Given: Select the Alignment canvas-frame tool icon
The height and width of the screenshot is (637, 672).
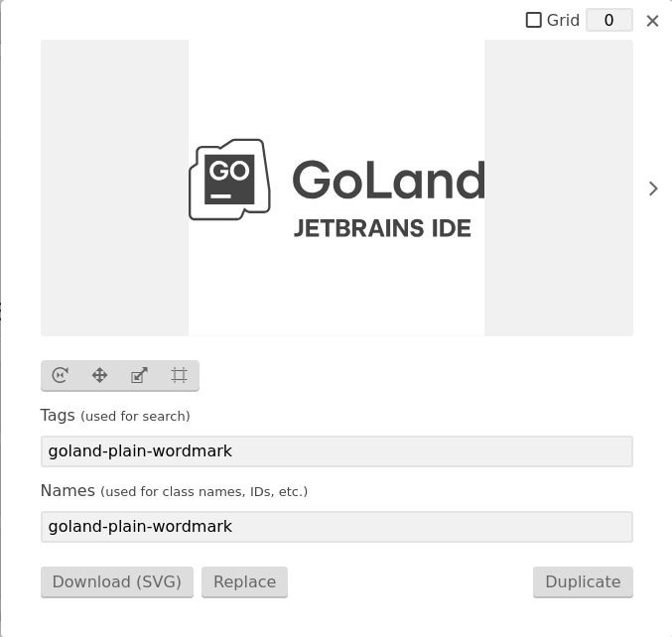Looking at the screenshot, I should coord(179,375).
